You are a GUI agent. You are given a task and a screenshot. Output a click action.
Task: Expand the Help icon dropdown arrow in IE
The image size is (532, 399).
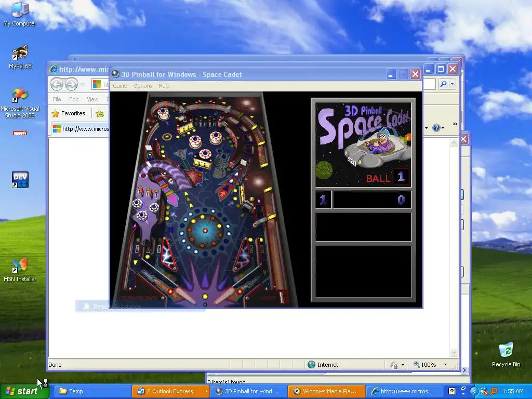(x=443, y=128)
